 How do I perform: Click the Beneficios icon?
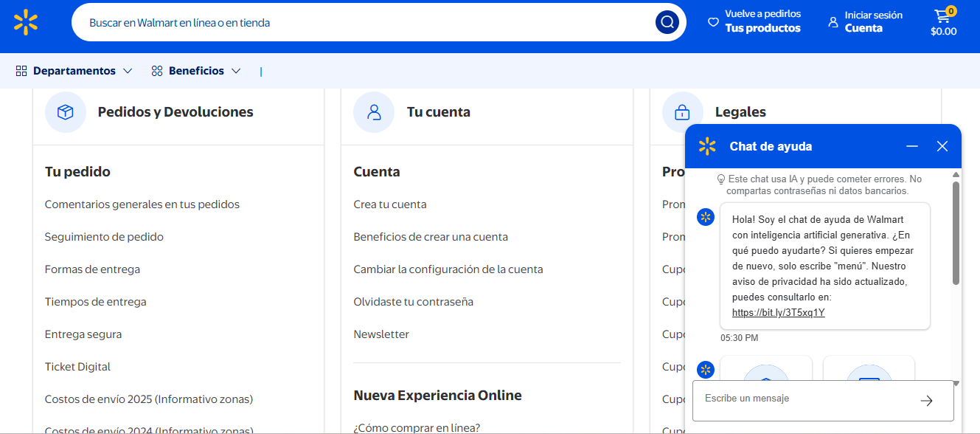pyautogui.click(x=157, y=71)
